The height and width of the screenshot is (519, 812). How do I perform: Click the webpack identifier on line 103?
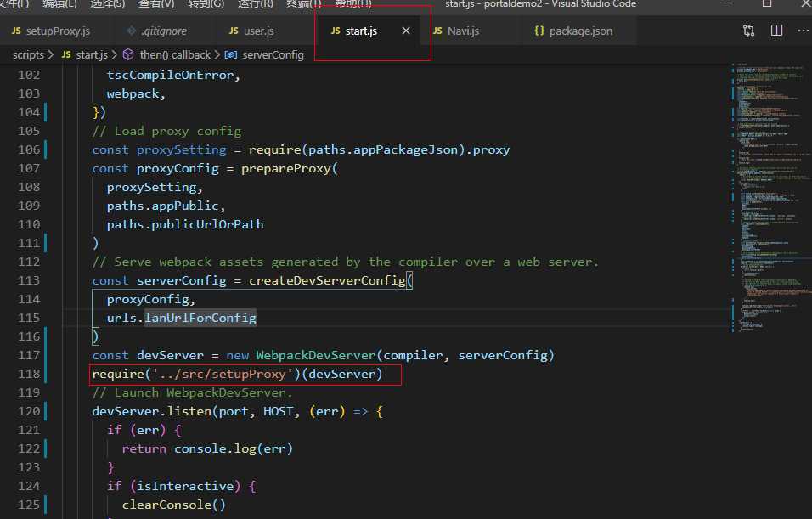click(133, 93)
